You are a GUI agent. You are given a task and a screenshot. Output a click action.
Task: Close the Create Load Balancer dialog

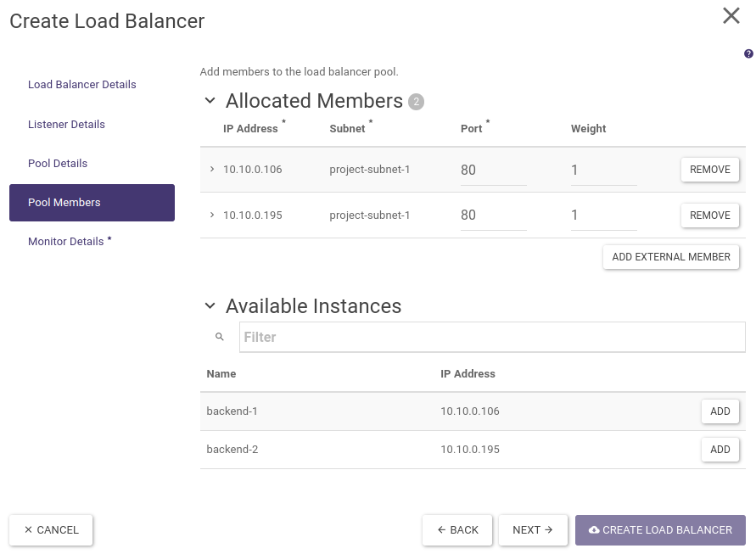point(731,16)
